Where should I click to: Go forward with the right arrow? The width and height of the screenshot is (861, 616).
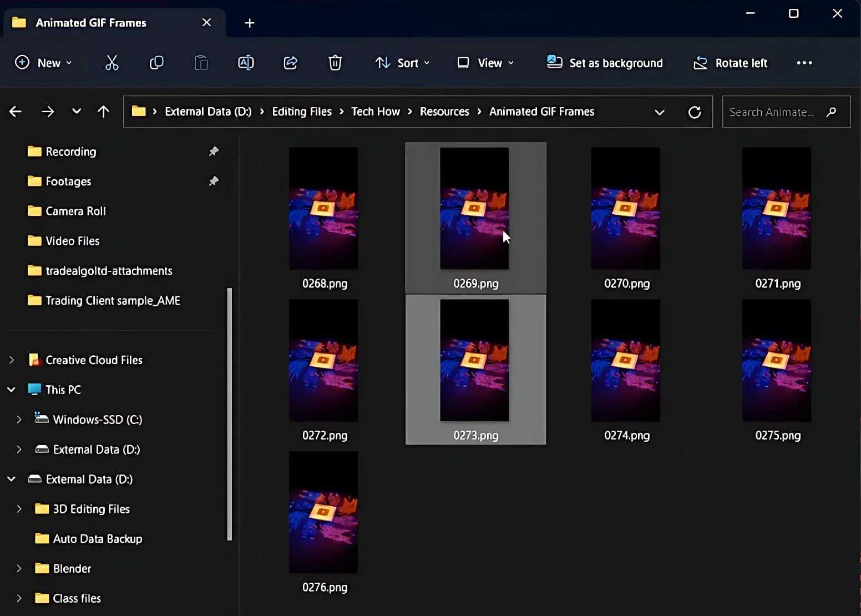coord(48,112)
